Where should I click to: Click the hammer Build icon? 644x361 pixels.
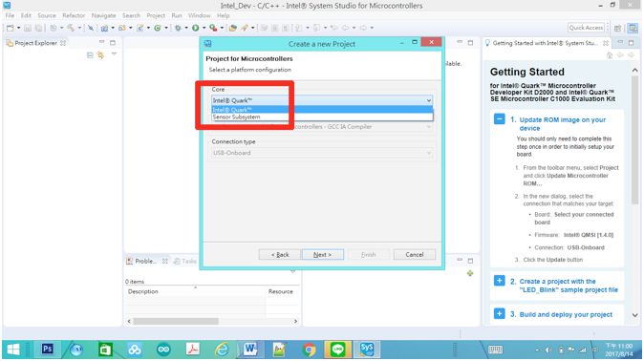(x=71, y=28)
